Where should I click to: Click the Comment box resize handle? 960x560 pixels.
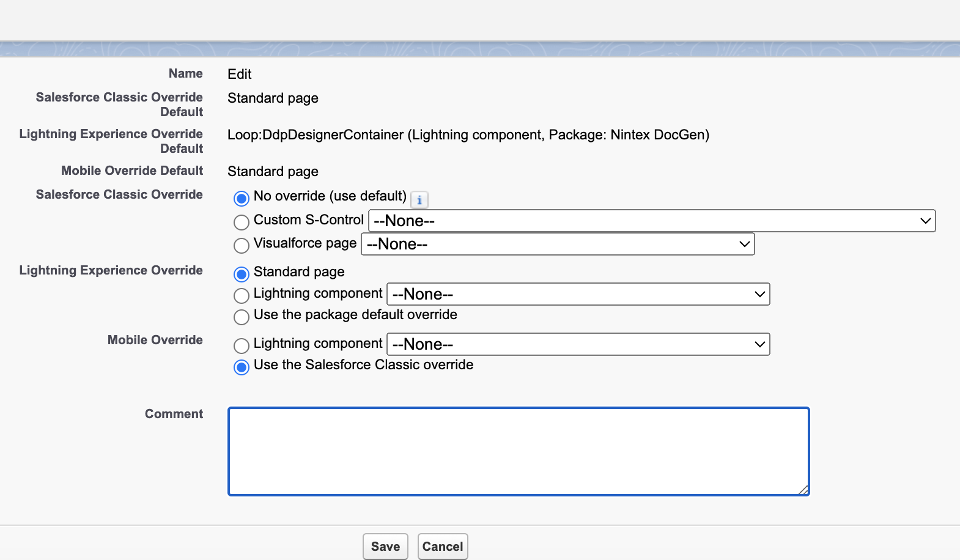pos(803,490)
